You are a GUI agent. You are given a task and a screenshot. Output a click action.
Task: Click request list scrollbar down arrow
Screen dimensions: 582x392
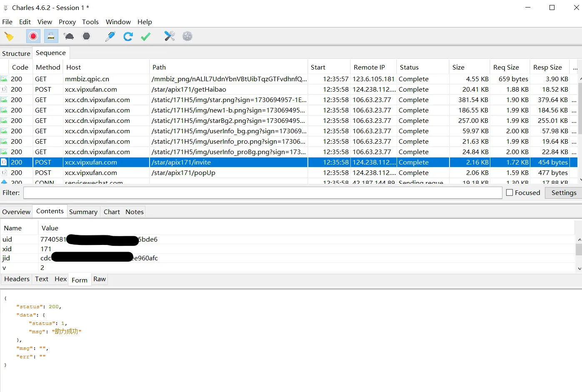(580, 180)
